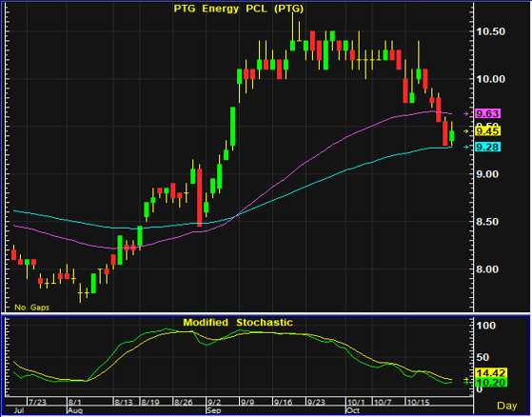Click the pink arrow beside 9.63

click(466, 114)
